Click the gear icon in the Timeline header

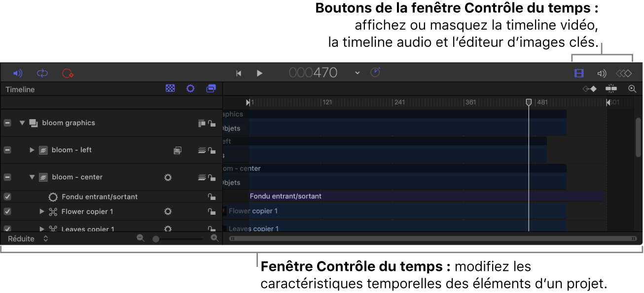[190, 88]
